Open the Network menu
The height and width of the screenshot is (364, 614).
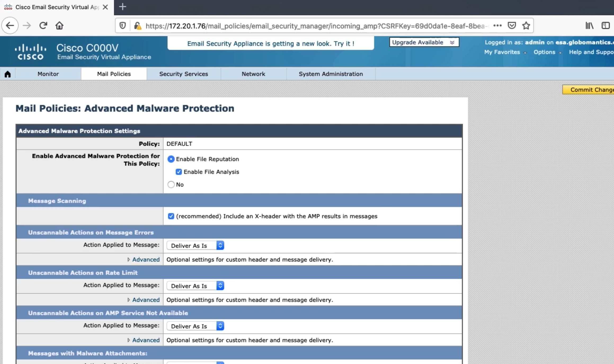[253, 74]
